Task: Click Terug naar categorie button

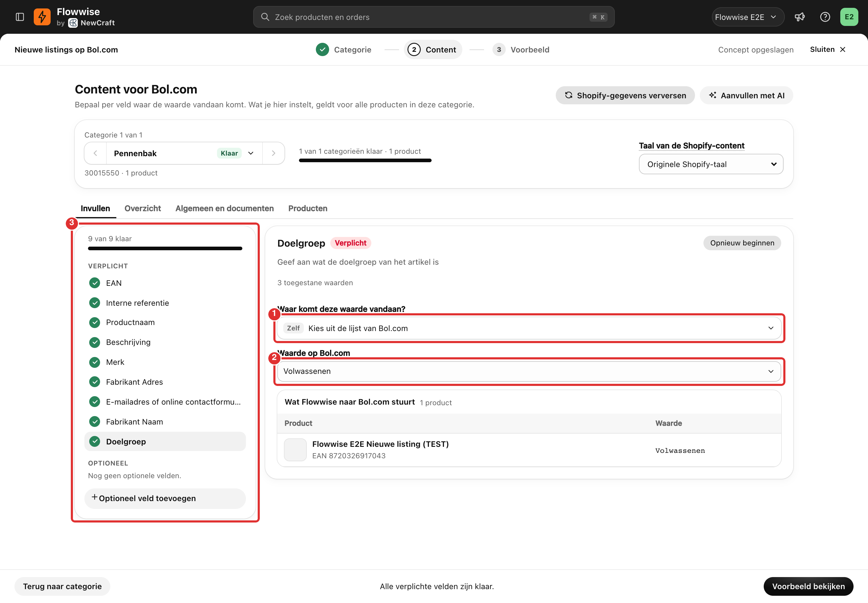Action: (x=62, y=586)
